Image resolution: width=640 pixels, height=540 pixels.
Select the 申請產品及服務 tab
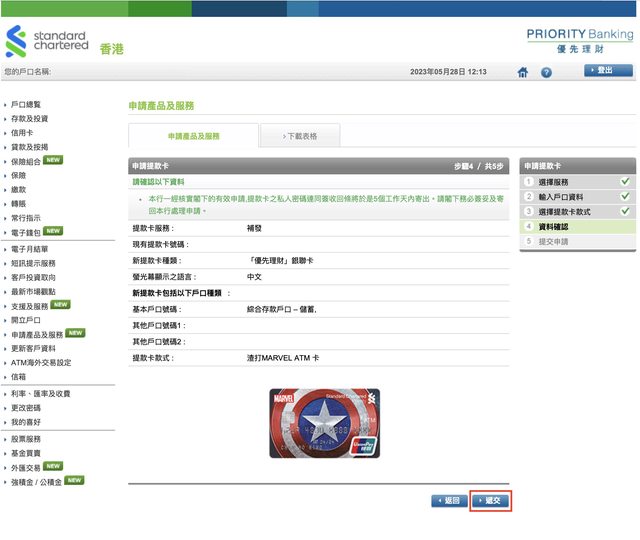click(193, 136)
